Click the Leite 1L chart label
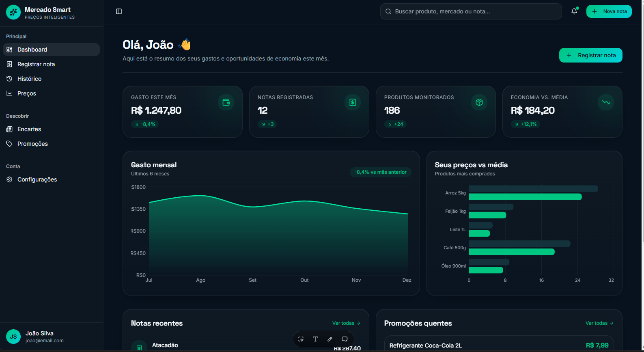This screenshot has width=644, height=352. click(x=458, y=229)
